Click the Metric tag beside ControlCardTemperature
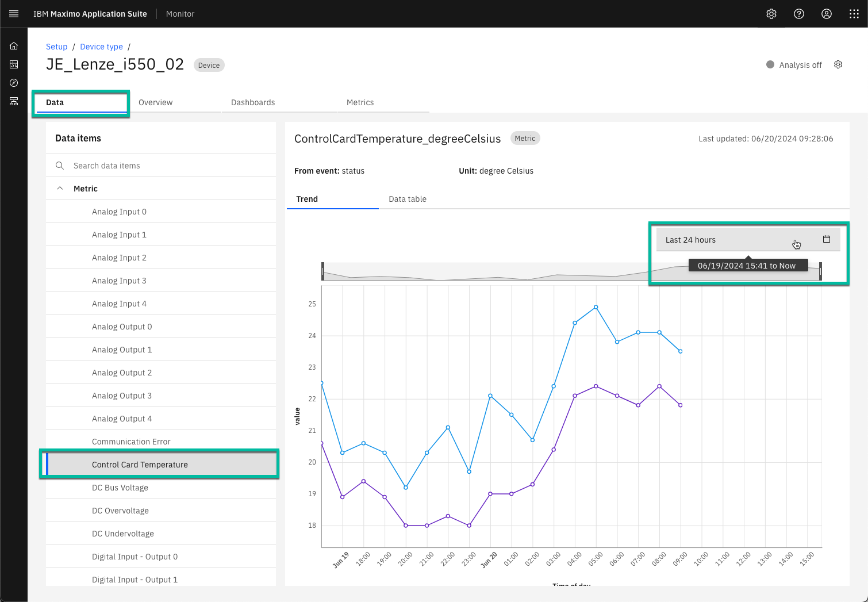Viewport: 868px width, 602px height. pos(525,138)
